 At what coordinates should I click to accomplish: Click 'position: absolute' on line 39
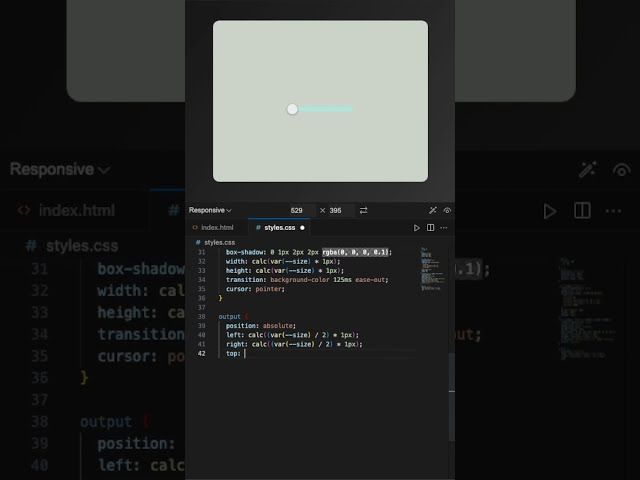pyautogui.click(x=260, y=326)
